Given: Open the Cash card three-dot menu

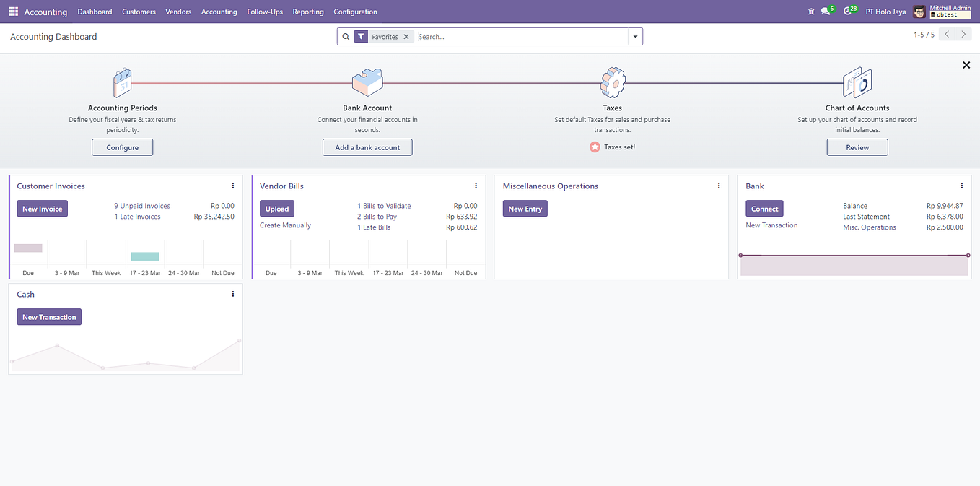Looking at the screenshot, I should click(x=232, y=294).
